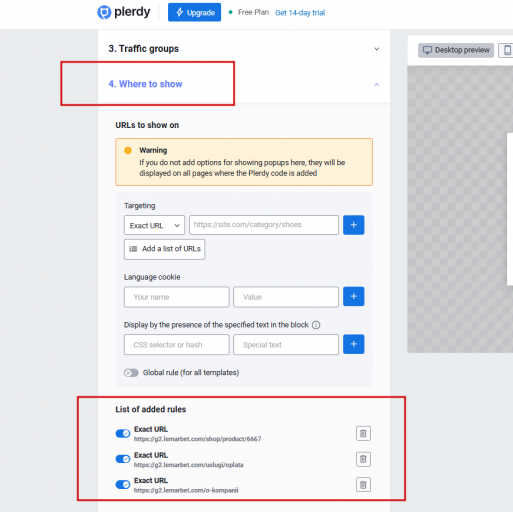The height and width of the screenshot is (512, 513).
Task: Toggle rule for shop/product/6667 URL
Action: 123,433
